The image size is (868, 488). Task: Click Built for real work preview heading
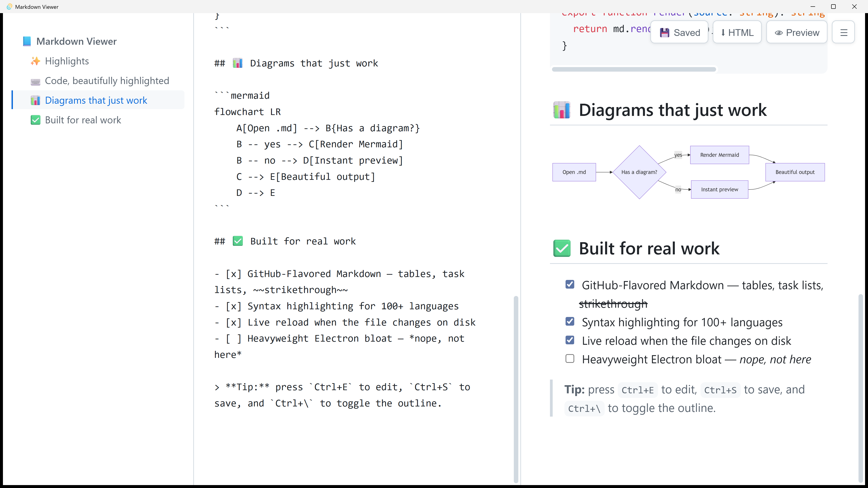649,249
